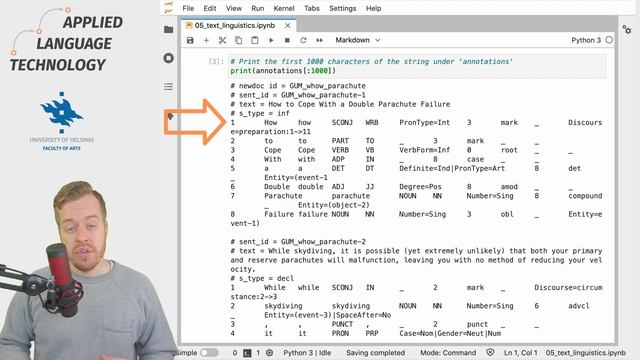Open the Kernel menu
Image resolution: width=640 pixels, height=360 pixels.
(x=284, y=8)
